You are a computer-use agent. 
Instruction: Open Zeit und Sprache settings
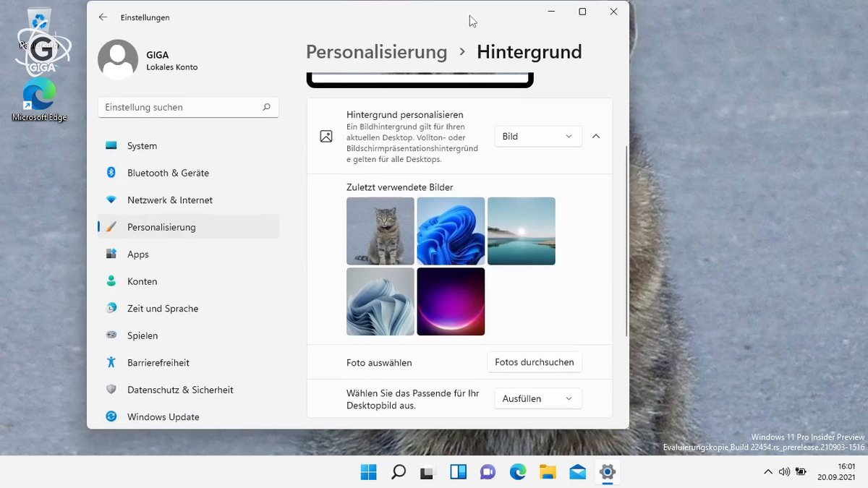[163, 308]
